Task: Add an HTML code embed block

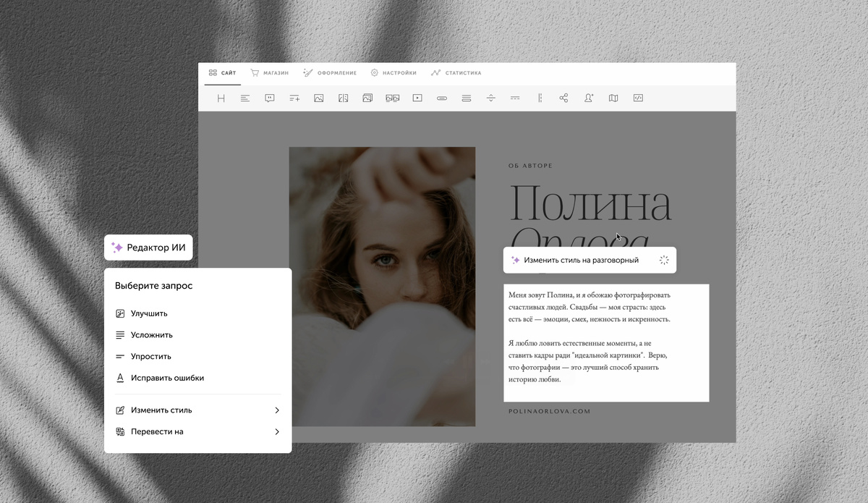Action: click(638, 98)
